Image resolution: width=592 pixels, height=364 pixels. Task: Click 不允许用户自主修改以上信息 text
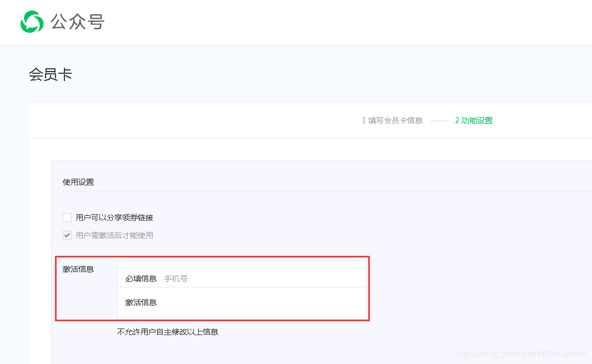(x=168, y=332)
